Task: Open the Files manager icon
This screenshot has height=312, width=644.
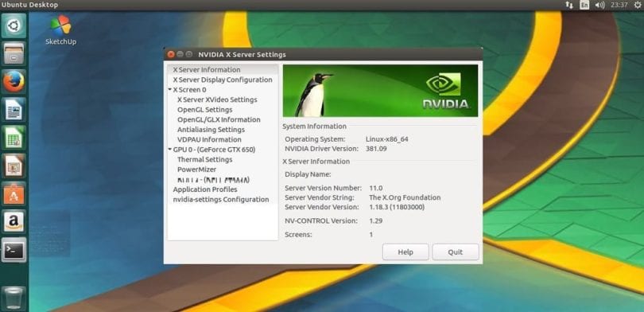Action: pos(14,53)
